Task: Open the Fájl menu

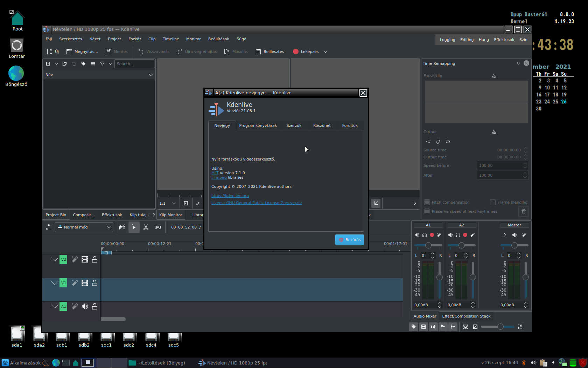Action: tap(49, 39)
